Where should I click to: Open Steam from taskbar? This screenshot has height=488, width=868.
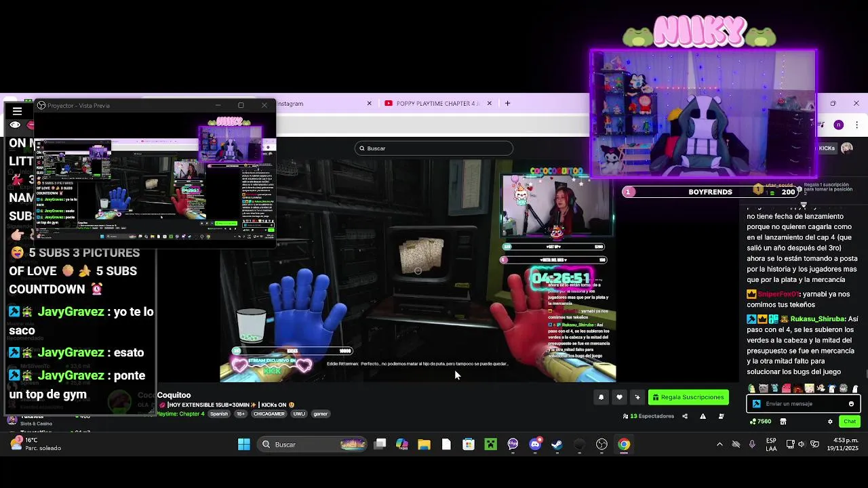point(557,445)
